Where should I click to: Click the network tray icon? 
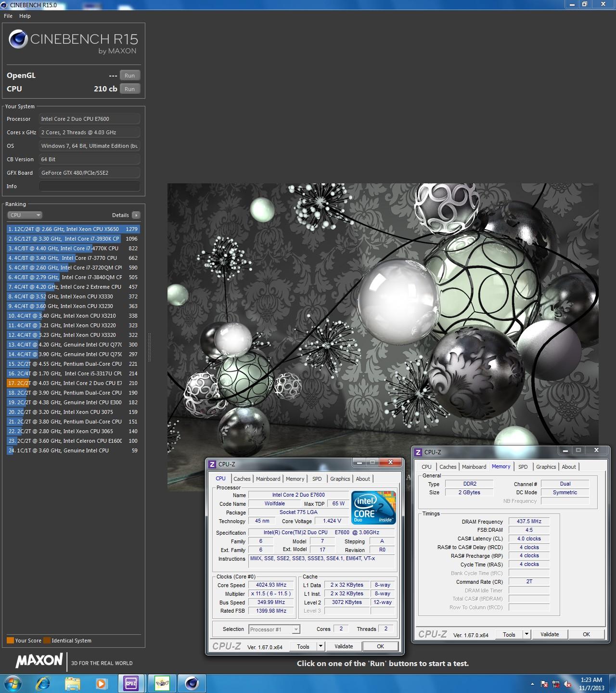pyautogui.click(x=556, y=684)
